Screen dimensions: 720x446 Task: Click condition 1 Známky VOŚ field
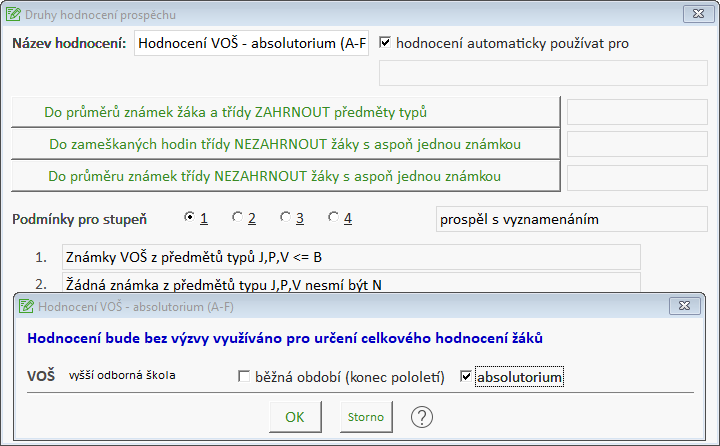350,257
